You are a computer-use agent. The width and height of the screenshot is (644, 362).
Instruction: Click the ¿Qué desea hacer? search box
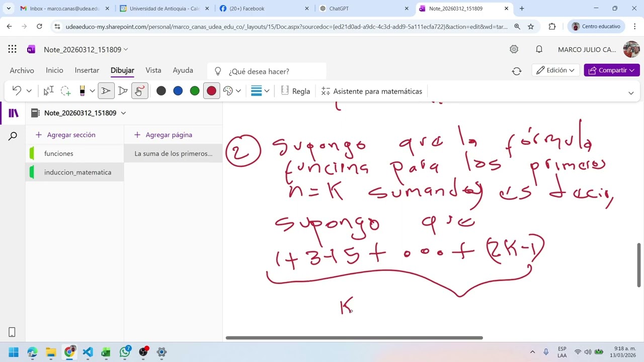point(267,71)
